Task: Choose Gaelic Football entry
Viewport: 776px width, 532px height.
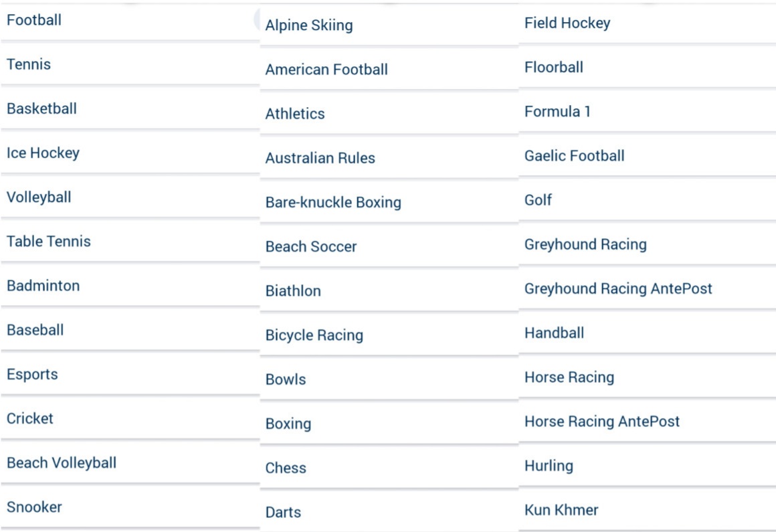Action: coord(575,156)
